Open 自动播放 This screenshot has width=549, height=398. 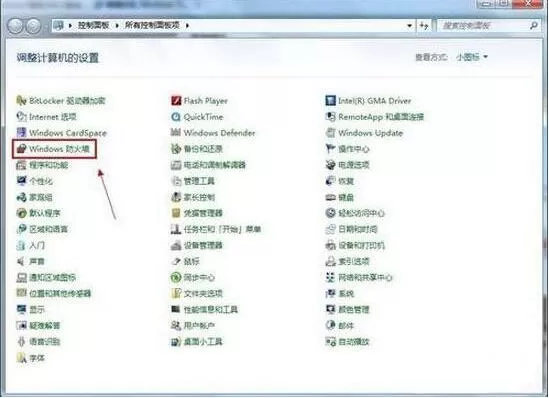[347, 342]
